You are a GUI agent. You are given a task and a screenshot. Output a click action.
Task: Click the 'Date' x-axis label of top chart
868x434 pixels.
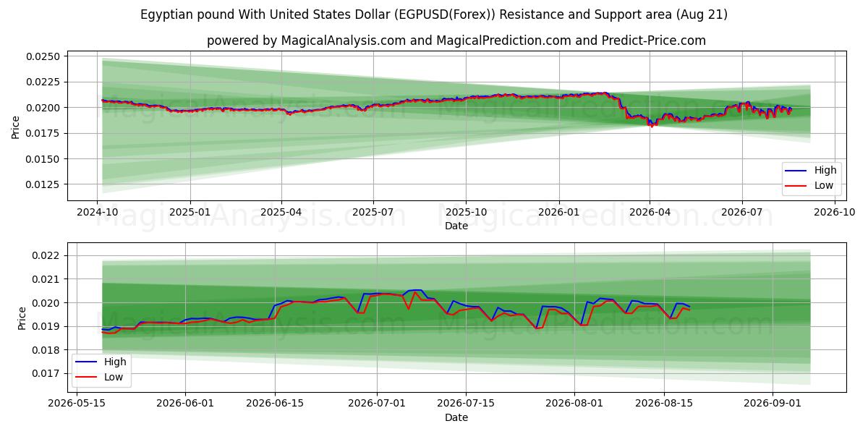point(456,226)
